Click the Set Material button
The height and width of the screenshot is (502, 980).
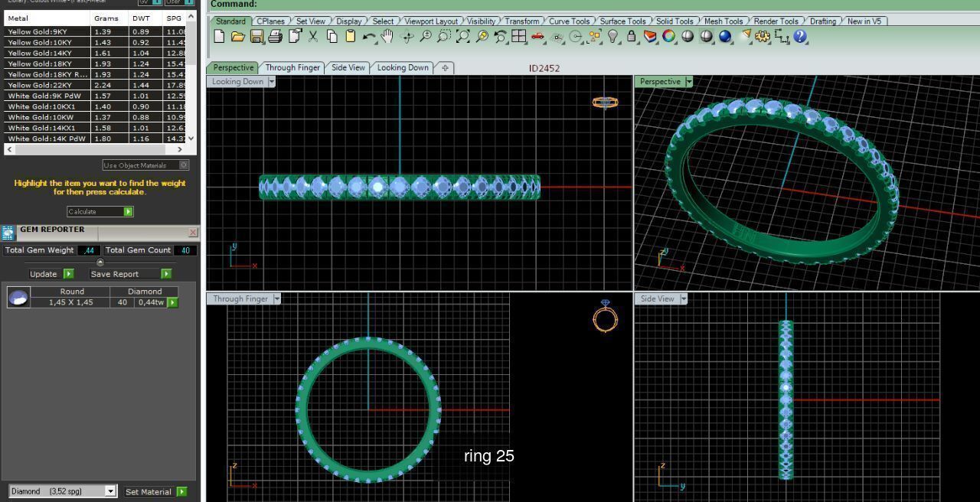(155, 491)
